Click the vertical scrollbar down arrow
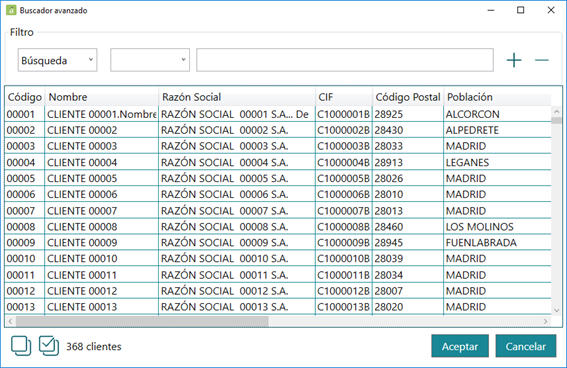 (x=557, y=310)
